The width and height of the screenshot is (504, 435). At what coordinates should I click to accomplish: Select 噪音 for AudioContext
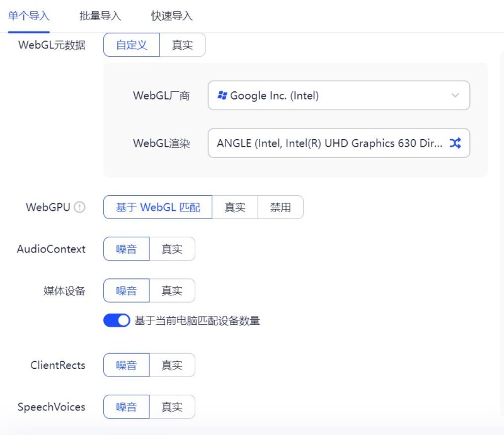click(127, 249)
